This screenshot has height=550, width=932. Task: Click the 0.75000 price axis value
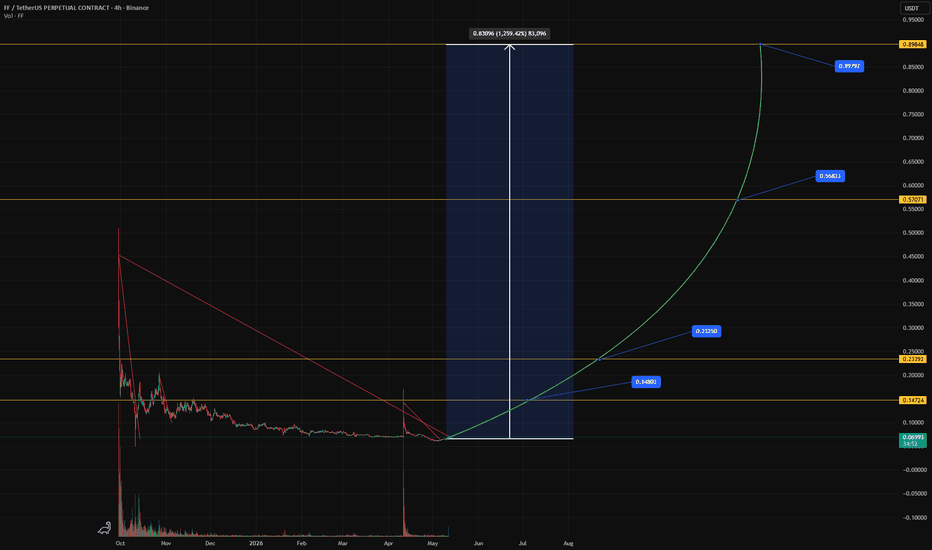tap(913, 115)
